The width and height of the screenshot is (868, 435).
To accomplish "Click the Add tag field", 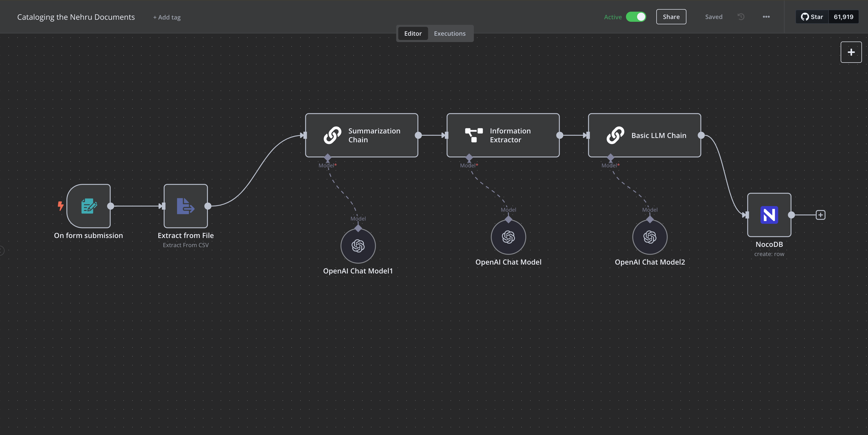I will (x=167, y=17).
